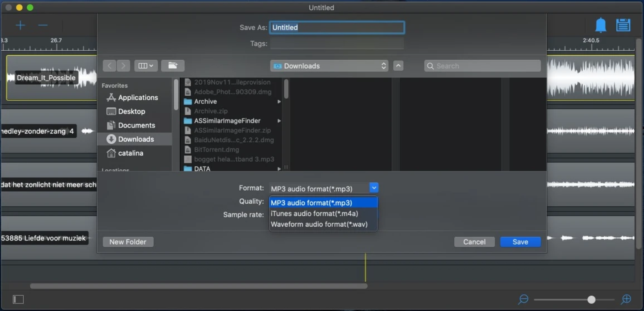Open the DATA folder
The height and width of the screenshot is (311, 644).
coord(232,169)
